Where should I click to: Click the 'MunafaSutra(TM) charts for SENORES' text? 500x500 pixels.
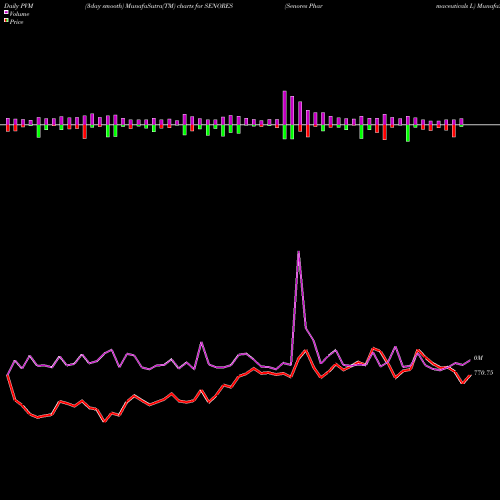click(x=179, y=6)
